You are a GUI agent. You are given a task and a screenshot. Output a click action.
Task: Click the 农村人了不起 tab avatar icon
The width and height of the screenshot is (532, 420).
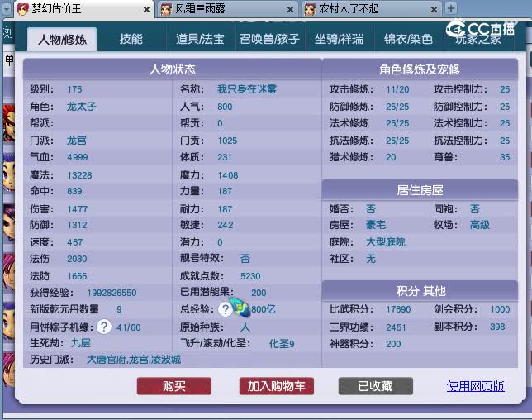pyautogui.click(x=310, y=9)
